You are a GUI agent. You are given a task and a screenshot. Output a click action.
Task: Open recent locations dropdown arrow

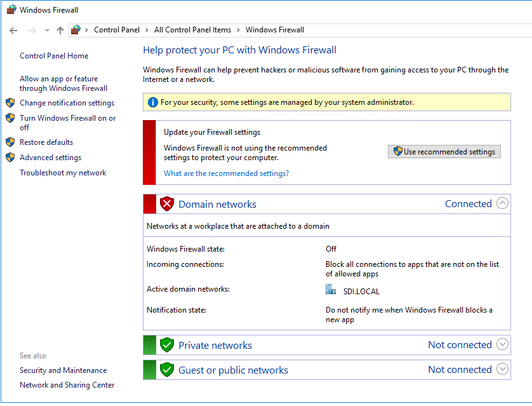click(x=47, y=30)
